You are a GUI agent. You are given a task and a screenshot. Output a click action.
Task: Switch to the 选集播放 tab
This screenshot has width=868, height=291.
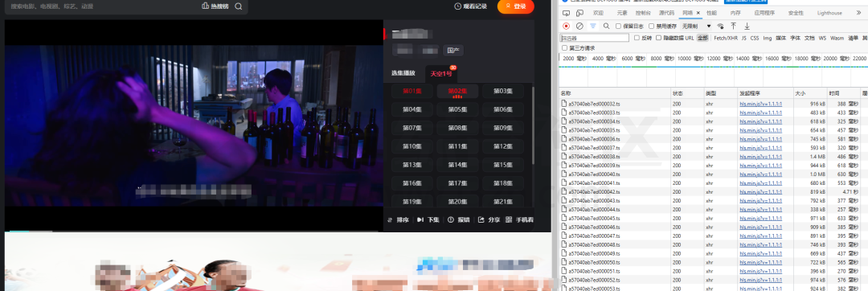(403, 74)
